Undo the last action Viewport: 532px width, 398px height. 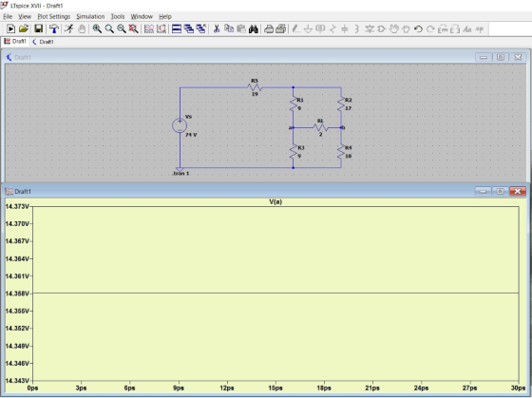tap(418, 29)
